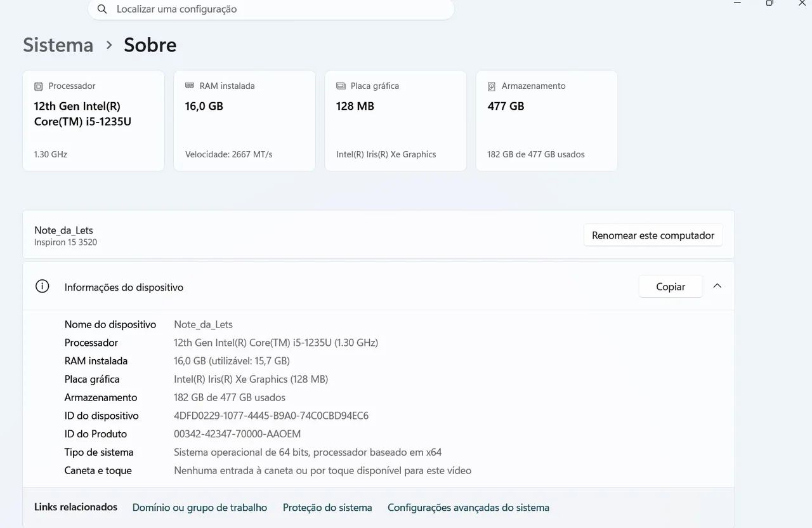Click the Tipo de sistema 64 bits value
Screen dimensions: 812x528
coord(308,452)
